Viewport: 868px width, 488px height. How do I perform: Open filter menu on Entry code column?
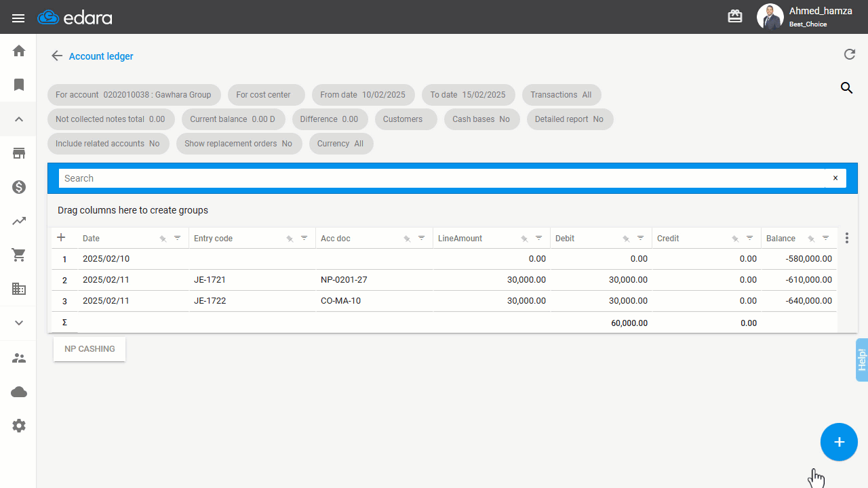pos(304,238)
